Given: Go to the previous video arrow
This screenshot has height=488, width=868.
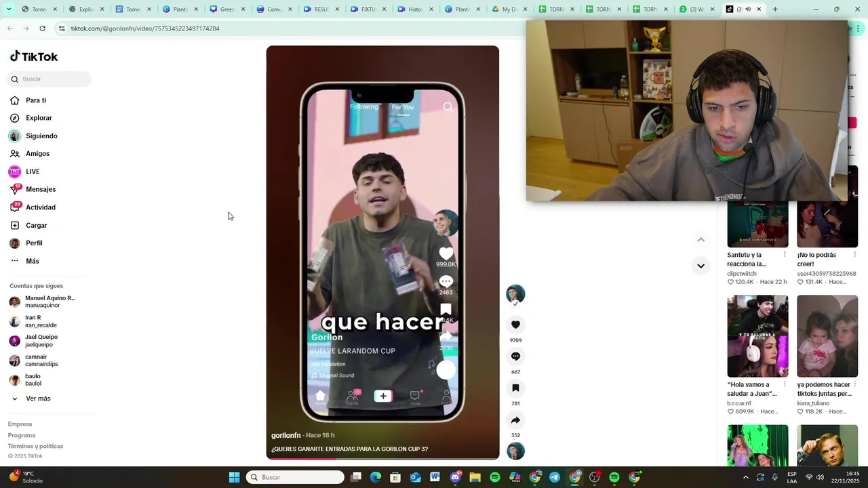Looking at the screenshot, I should point(701,239).
